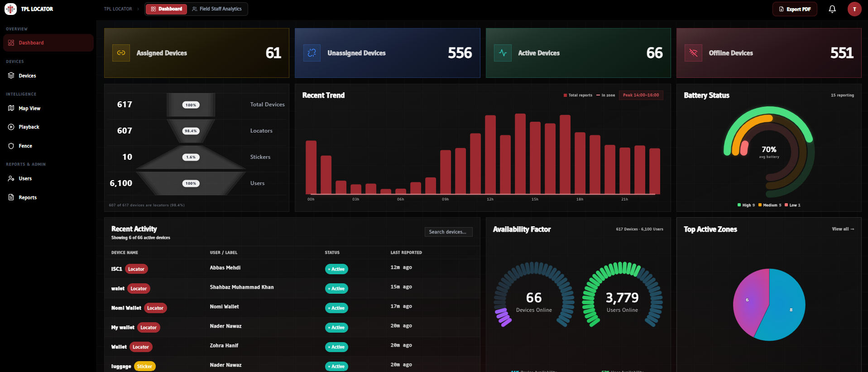Viewport: 868px width, 372px height.
Task: Click the Assigned Devices card value 61
Action: (x=273, y=53)
